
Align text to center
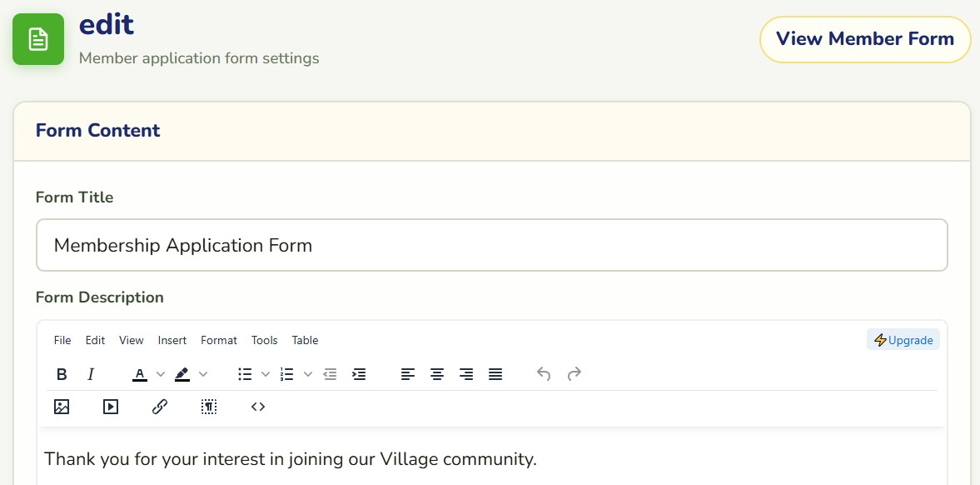(x=437, y=374)
